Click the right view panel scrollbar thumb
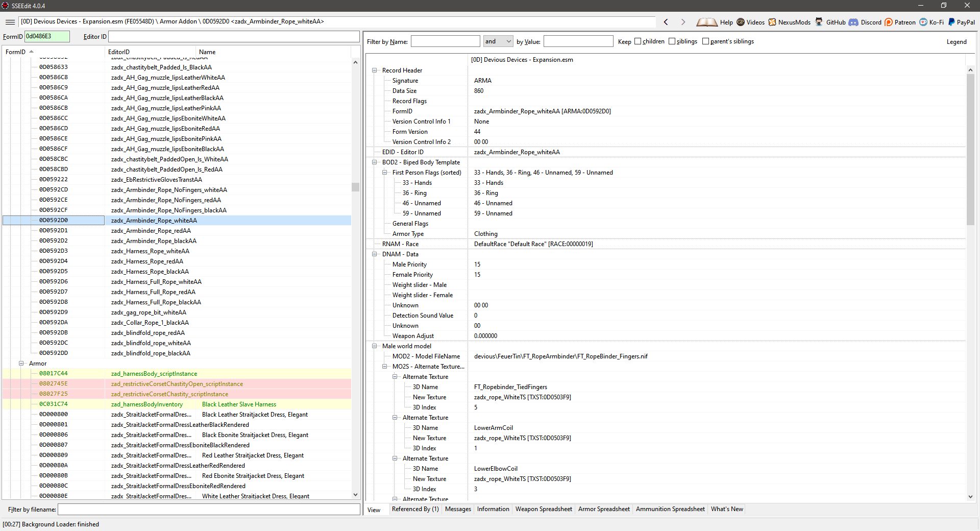980x531 pixels. [x=970, y=150]
